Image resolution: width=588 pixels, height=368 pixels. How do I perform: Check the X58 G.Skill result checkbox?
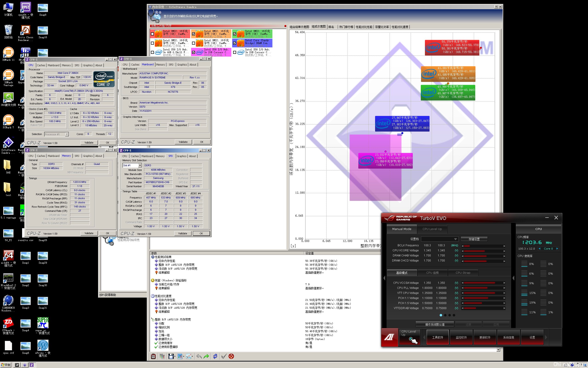coord(152,52)
